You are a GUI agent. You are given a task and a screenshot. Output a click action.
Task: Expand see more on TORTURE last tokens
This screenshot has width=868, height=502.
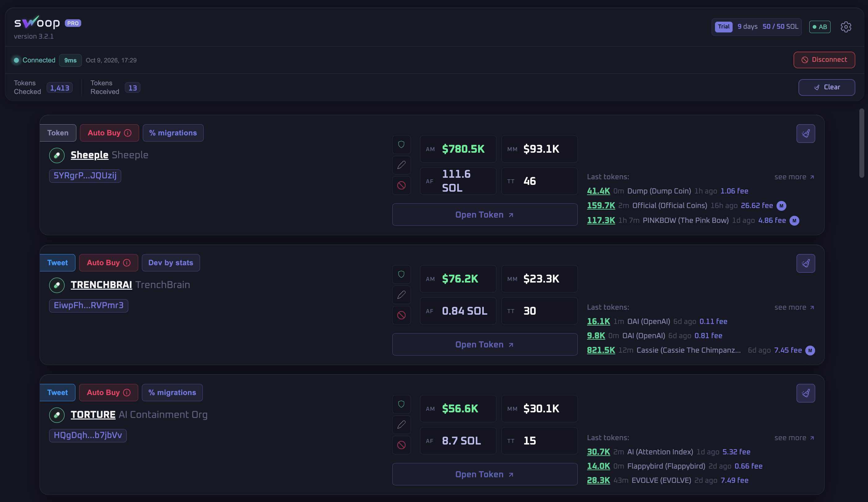coord(794,438)
